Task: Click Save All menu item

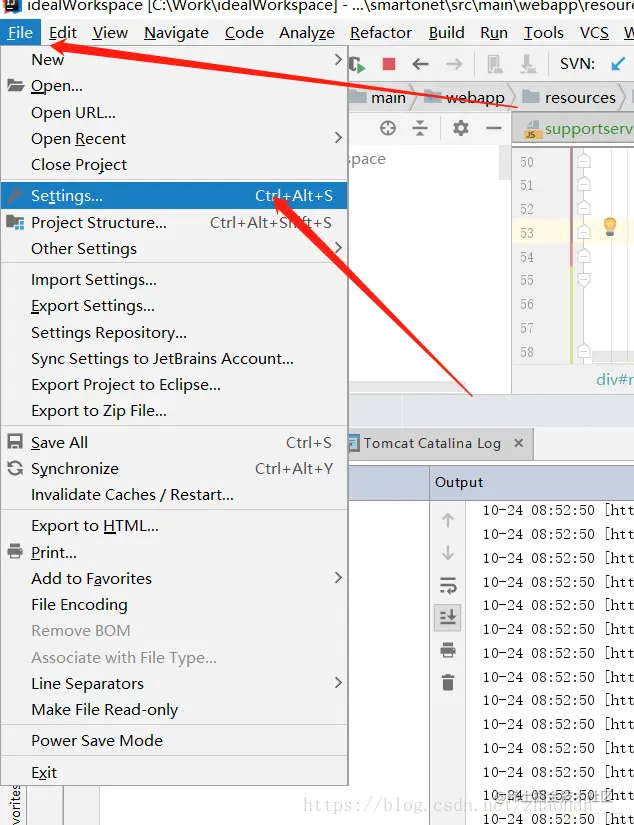Action: pos(174,442)
